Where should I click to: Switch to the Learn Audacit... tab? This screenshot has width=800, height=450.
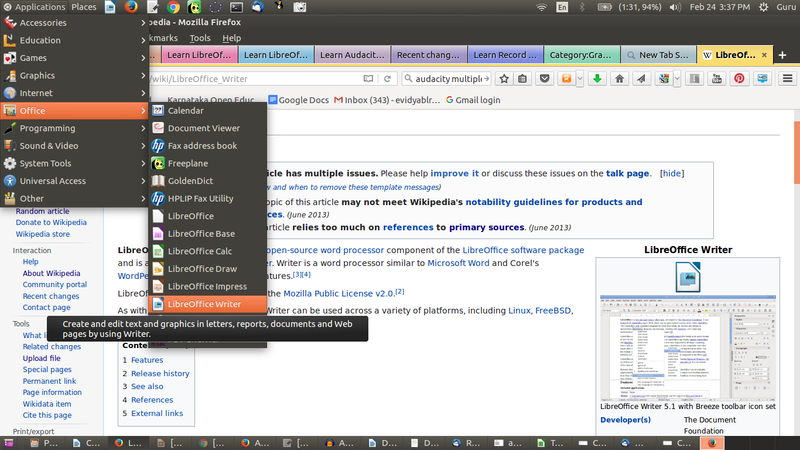(x=352, y=55)
